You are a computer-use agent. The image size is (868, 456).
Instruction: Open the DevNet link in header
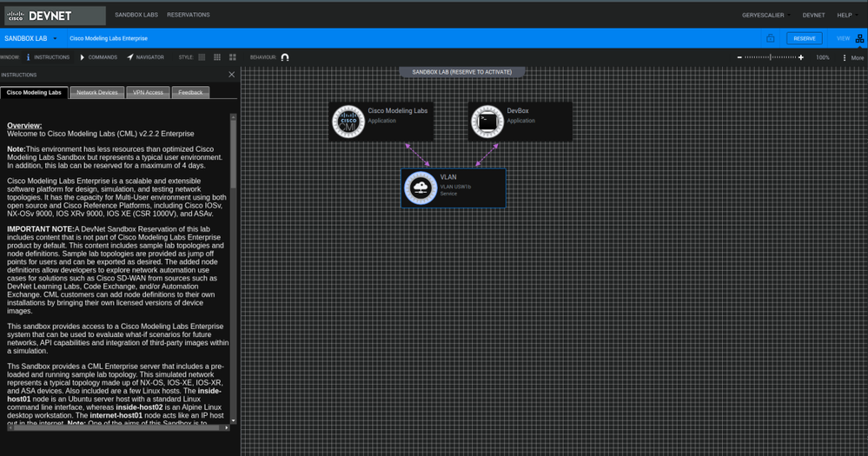point(813,16)
